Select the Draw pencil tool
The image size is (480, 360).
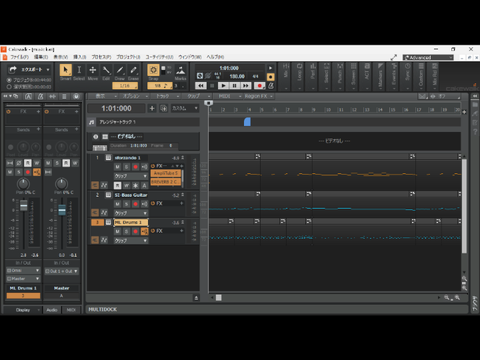[x=120, y=70]
